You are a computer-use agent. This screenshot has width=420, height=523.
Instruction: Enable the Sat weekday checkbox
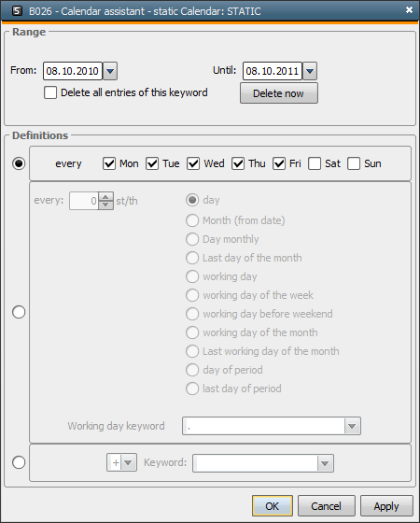click(315, 163)
